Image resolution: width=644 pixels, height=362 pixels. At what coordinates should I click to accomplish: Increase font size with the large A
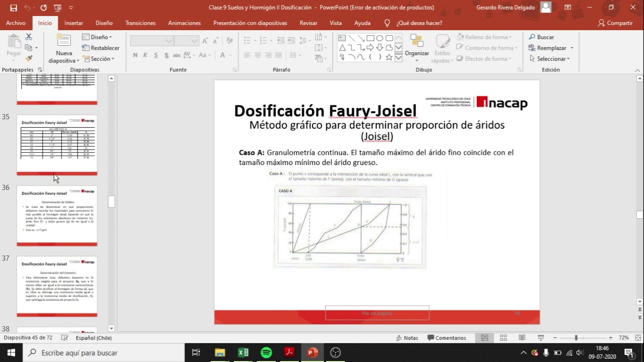pos(206,41)
